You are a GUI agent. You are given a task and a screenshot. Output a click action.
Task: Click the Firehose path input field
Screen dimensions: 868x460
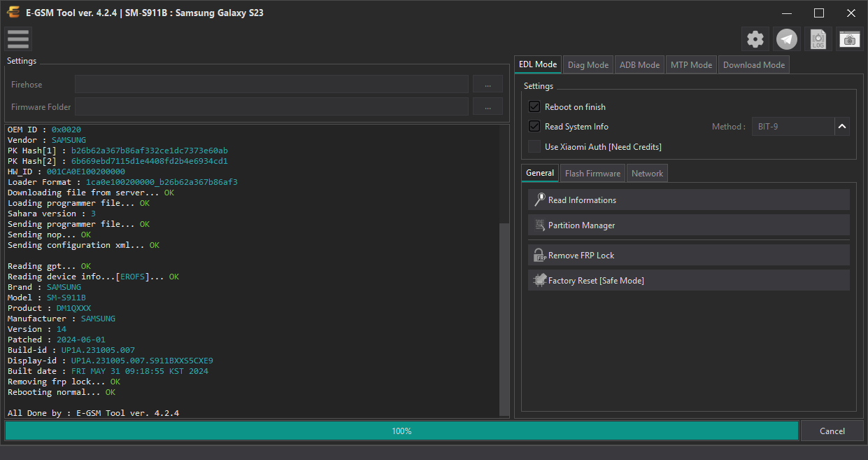pos(271,84)
